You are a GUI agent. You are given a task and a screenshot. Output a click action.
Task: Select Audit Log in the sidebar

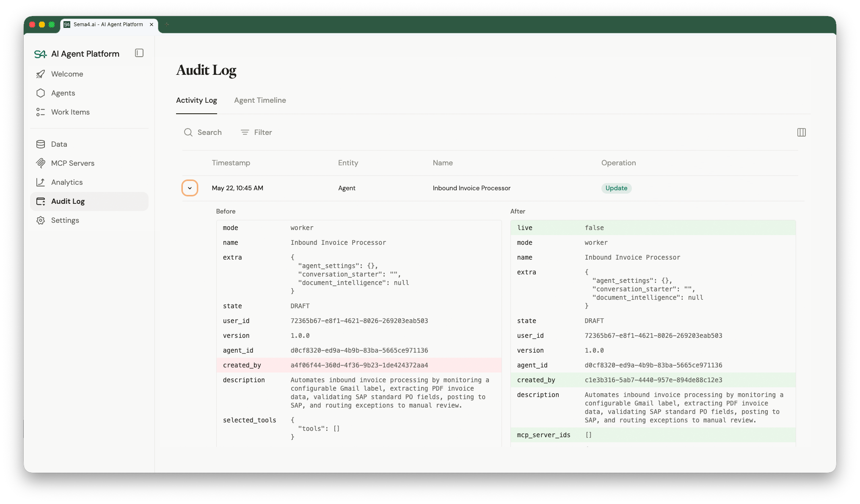89,201
